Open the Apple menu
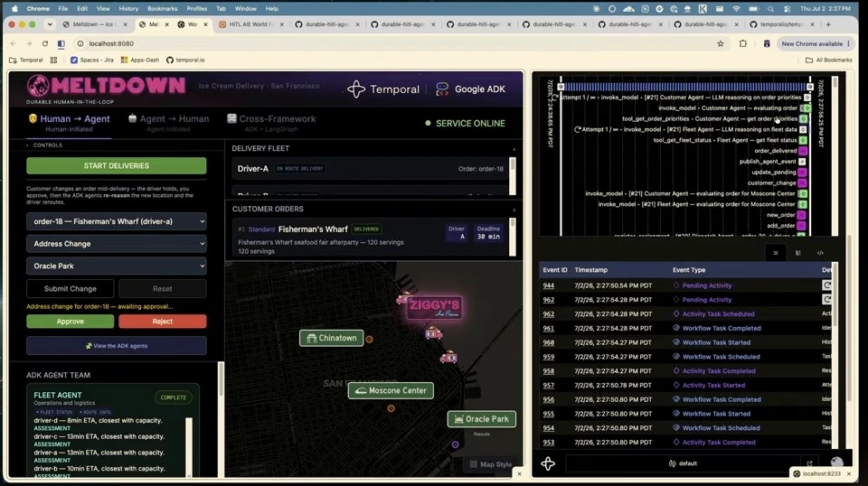The width and height of the screenshot is (868, 486). pyautogui.click(x=15, y=9)
